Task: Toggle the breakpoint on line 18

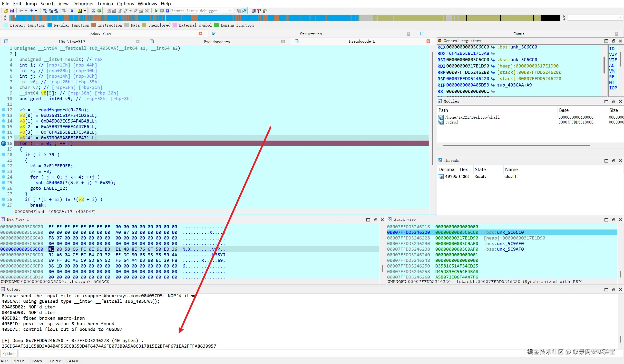Action: 3,143
